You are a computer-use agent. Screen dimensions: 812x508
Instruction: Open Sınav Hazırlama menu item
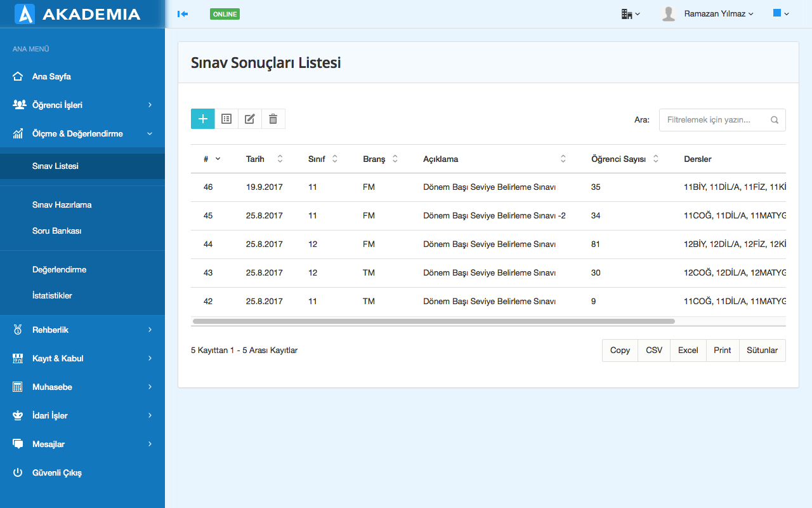[62, 205]
